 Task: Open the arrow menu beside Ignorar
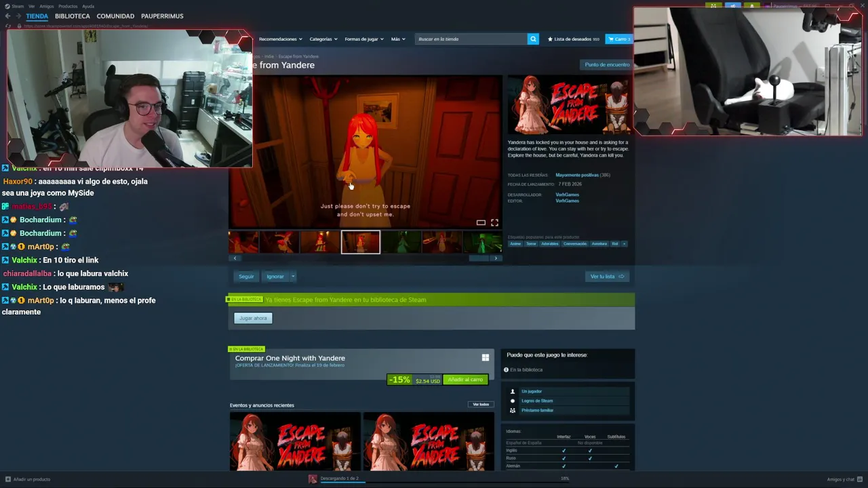293,276
